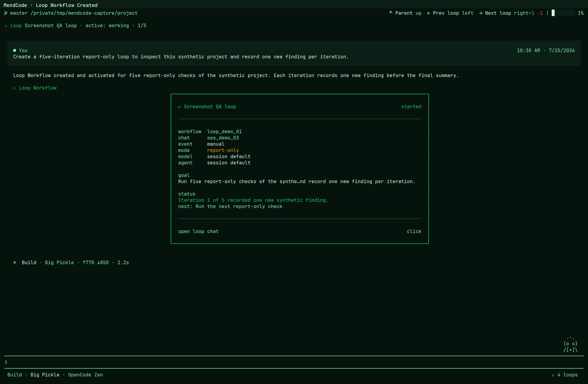The width and height of the screenshot is (588, 384).
Task: Click the Next loop right-arrow icon
Action: pos(480,13)
